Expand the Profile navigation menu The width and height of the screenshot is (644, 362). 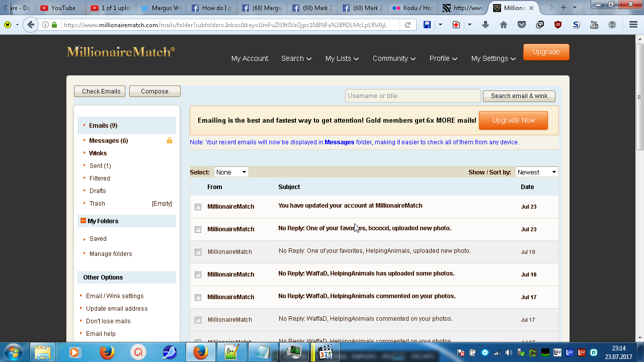click(x=443, y=58)
